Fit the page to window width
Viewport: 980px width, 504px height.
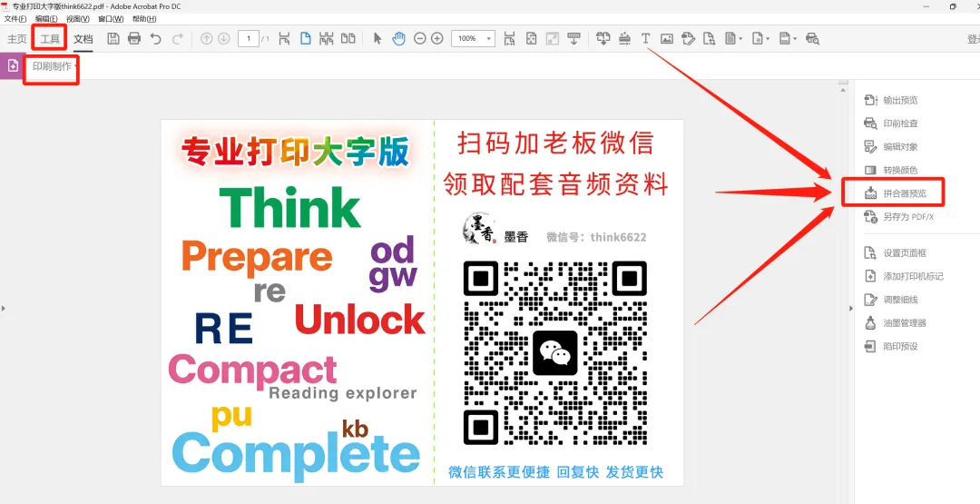pyautogui.click(x=509, y=39)
